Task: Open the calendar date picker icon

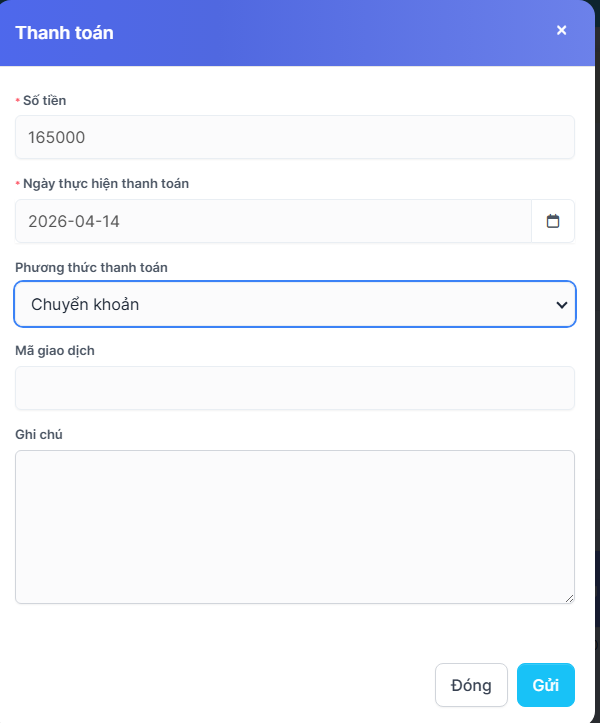Action: point(553,221)
